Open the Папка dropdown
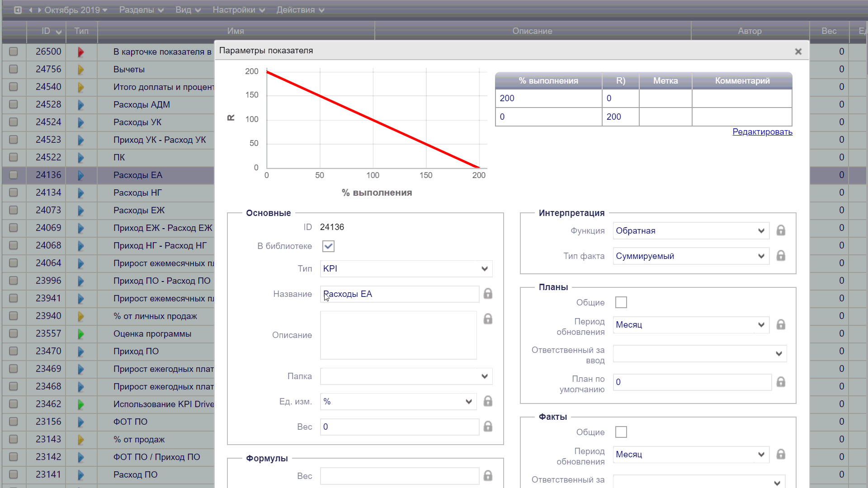This screenshot has height=488, width=868. [x=406, y=376]
